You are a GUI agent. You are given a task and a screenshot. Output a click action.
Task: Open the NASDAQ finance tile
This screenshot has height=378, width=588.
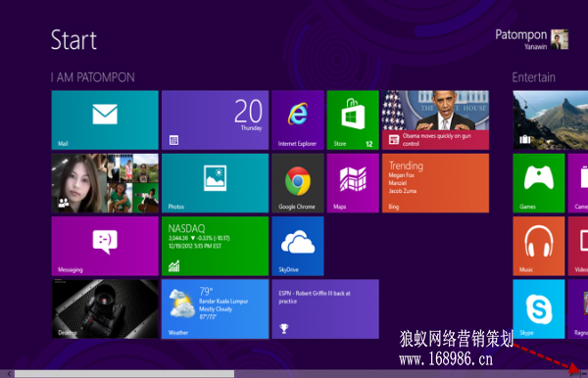[x=216, y=246]
